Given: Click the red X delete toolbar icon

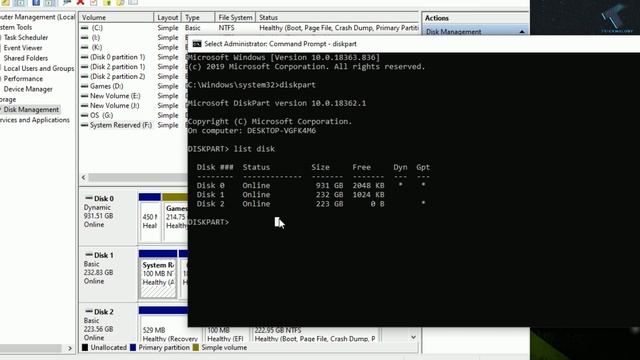Looking at the screenshot, I should 80,2.
